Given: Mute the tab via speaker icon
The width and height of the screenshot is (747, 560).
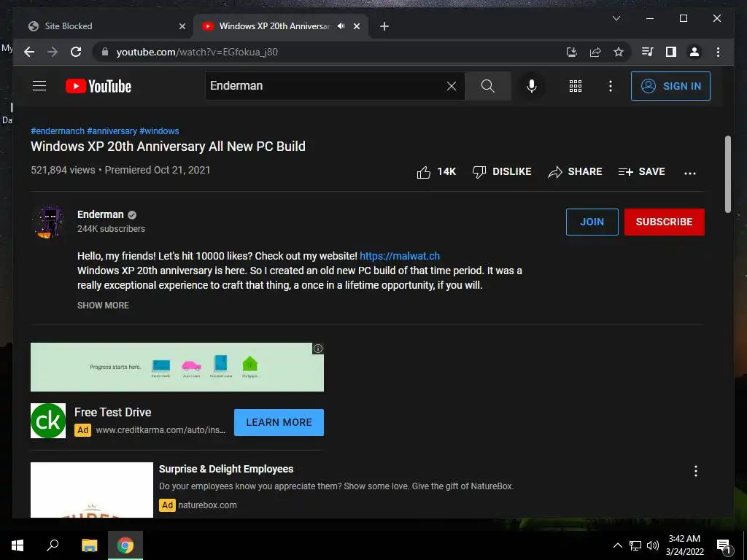Looking at the screenshot, I should click(341, 26).
